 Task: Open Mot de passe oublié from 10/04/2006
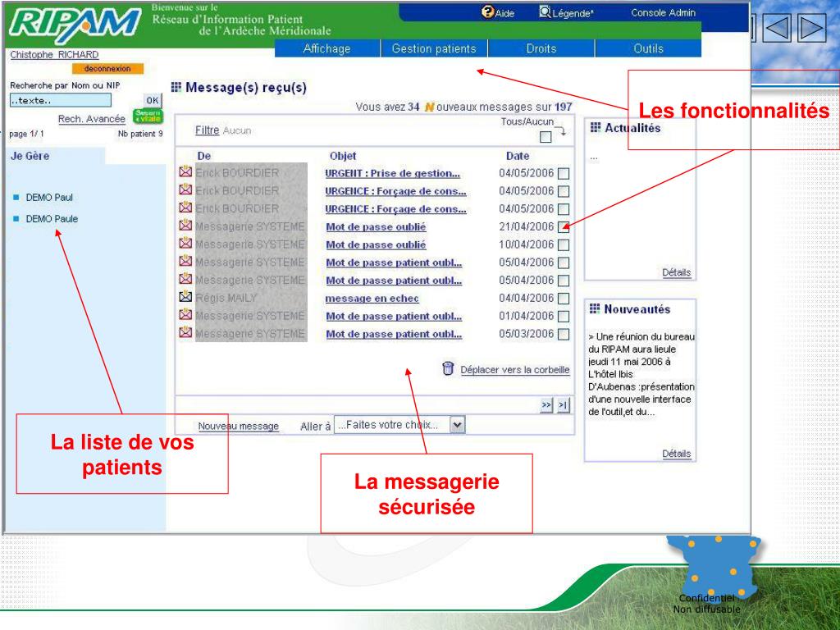(x=376, y=244)
